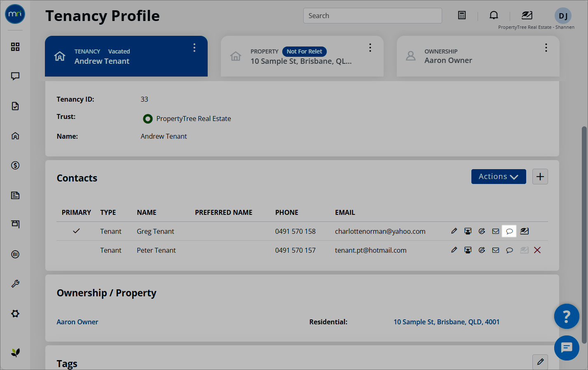Open the accounting dollar-sign icon in sidebar
Screen dimensions: 588x370
point(15,165)
